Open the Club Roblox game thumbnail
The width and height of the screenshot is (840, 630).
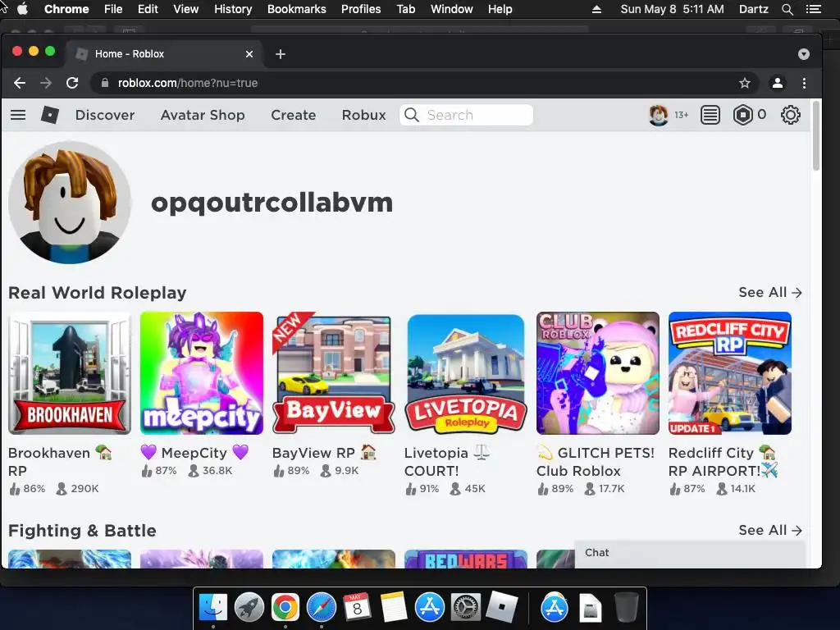point(598,373)
